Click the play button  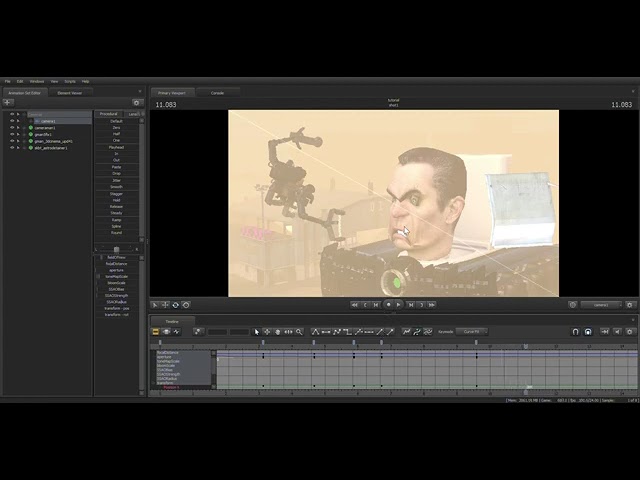pos(399,305)
